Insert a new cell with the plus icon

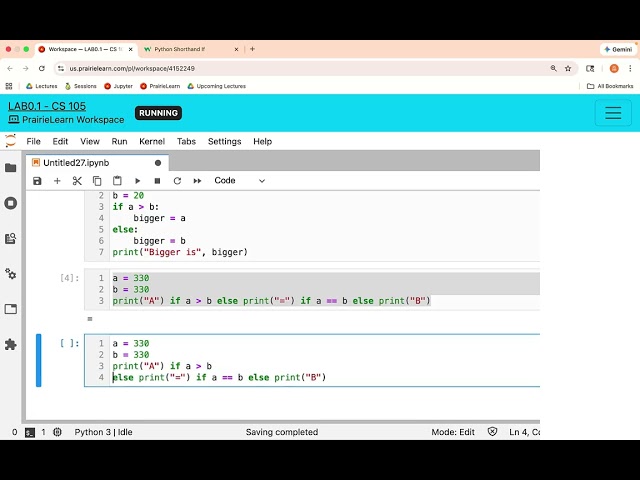pyautogui.click(x=57, y=181)
